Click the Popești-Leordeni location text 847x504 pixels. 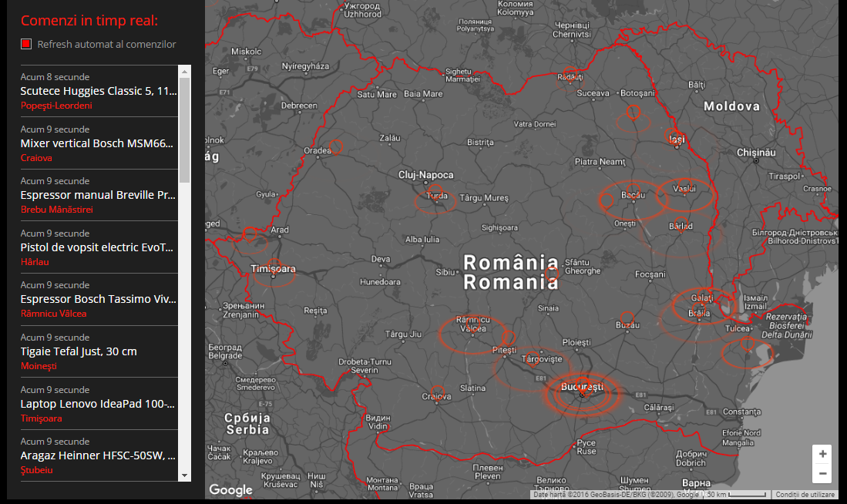[56, 106]
